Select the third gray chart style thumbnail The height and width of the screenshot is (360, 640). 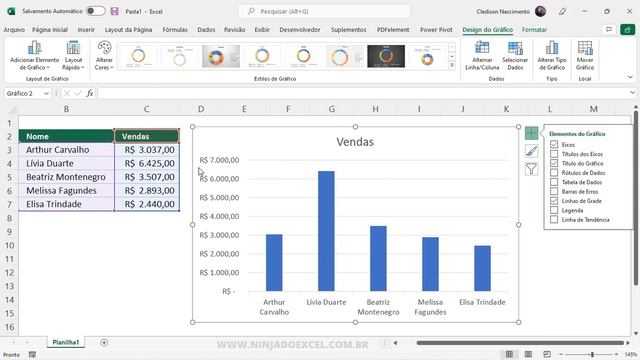click(x=221, y=56)
